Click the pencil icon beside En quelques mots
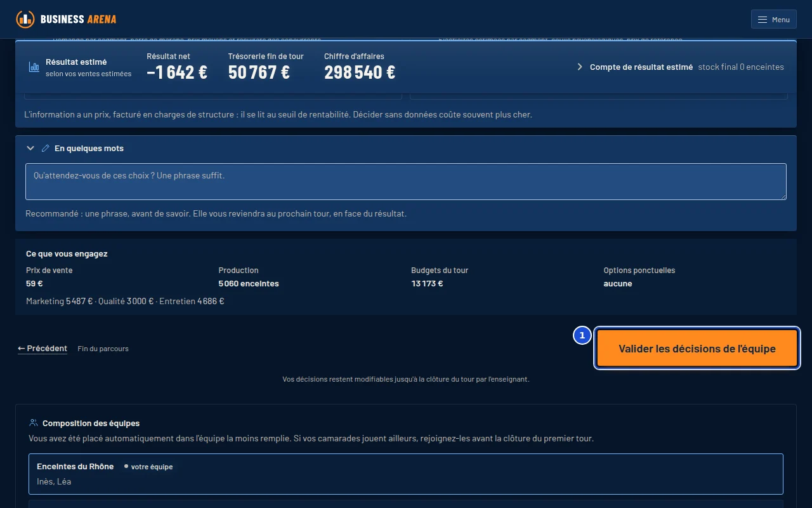Screen dimensions: 812x508 coord(45,148)
